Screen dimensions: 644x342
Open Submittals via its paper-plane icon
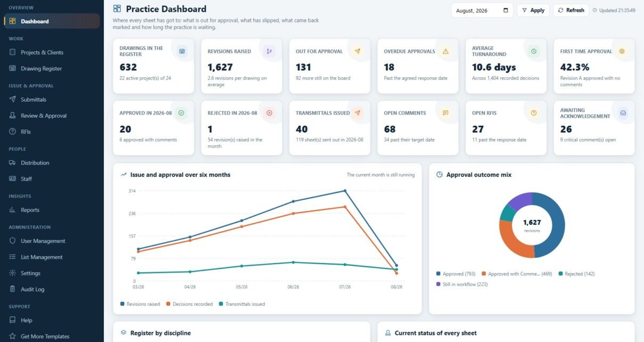point(12,100)
